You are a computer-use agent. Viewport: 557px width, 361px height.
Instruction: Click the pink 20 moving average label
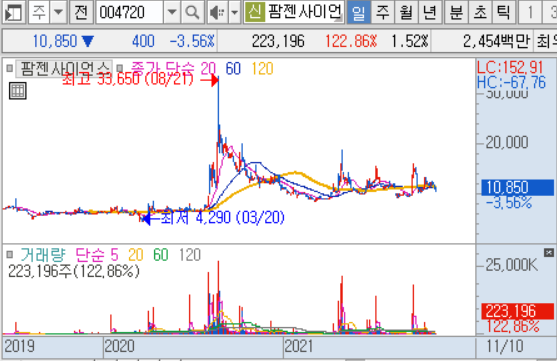[208, 69]
